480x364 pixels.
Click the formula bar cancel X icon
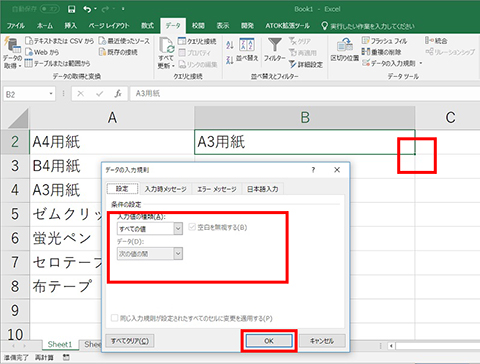[x=80, y=94]
